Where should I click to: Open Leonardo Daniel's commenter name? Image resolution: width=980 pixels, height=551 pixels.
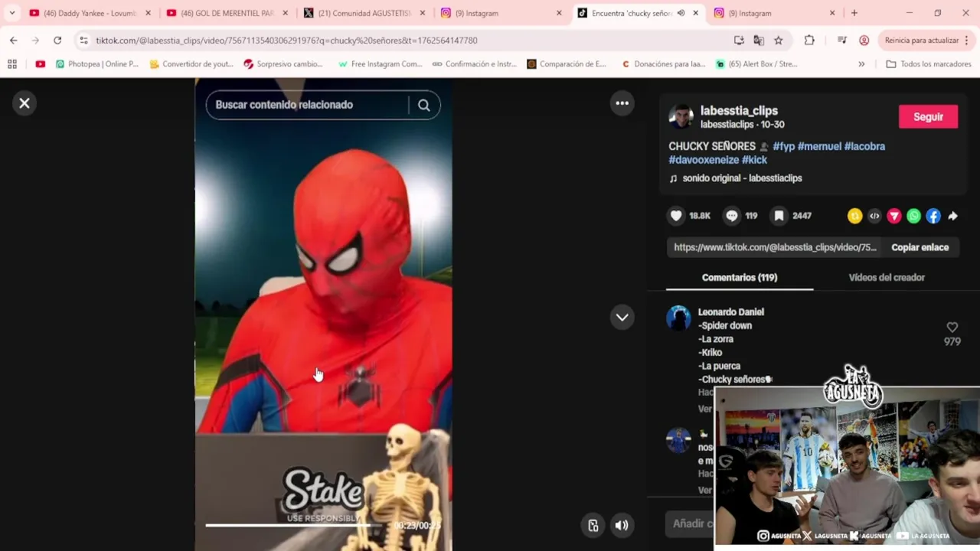tap(730, 312)
